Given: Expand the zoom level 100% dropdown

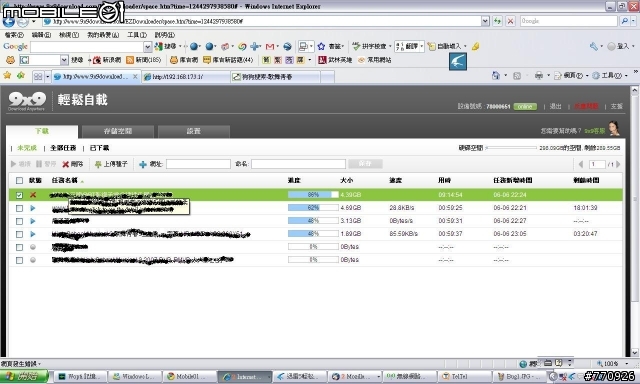Looking at the screenshot, I should (626, 363).
